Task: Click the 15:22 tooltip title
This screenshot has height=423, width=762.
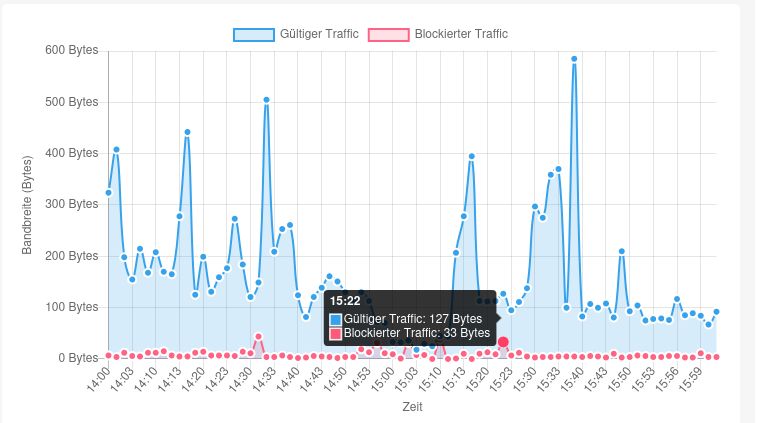Action: 345,300
